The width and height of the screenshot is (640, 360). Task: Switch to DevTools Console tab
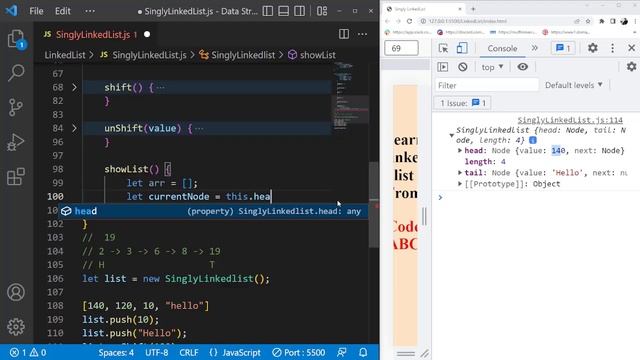(x=502, y=48)
